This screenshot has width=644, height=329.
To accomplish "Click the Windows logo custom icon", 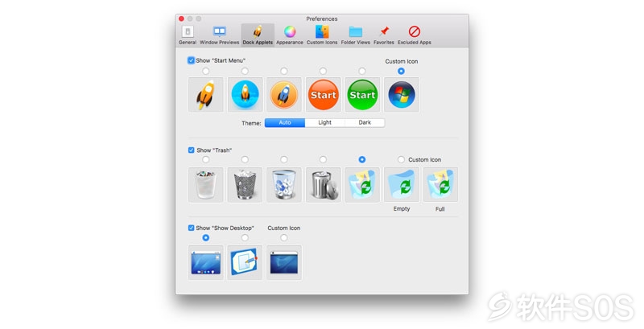I will [402, 95].
